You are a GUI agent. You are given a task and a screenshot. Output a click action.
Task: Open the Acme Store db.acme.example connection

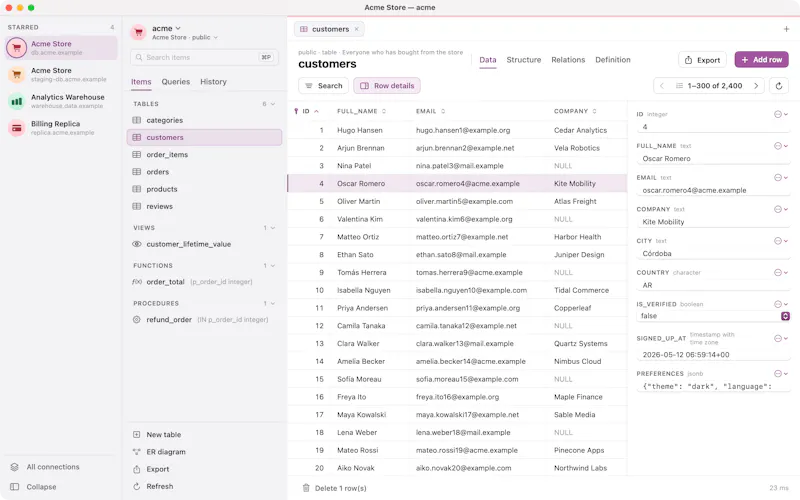click(x=61, y=48)
